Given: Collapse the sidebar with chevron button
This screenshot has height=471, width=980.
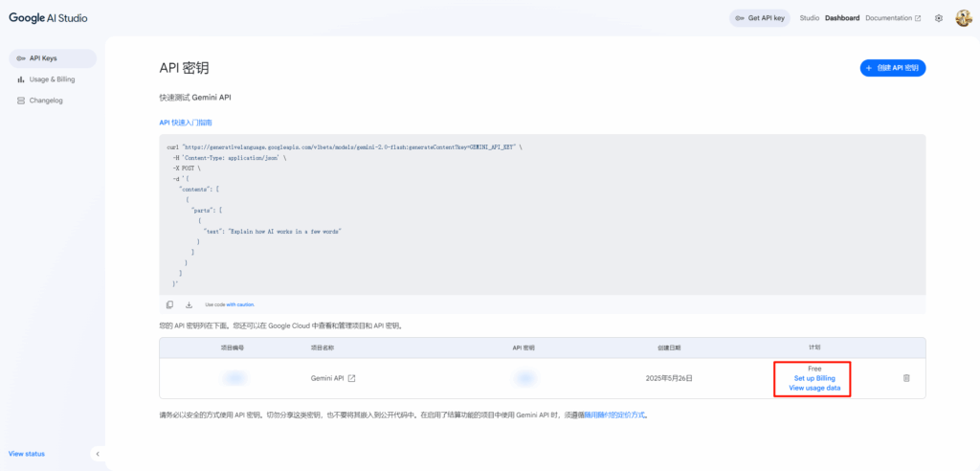Looking at the screenshot, I should [x=98, y=454].
